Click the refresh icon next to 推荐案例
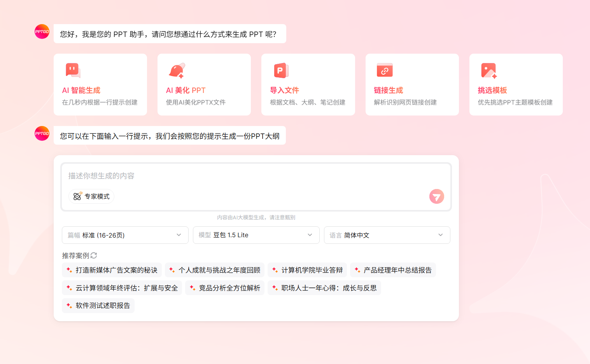 (94, 255)
